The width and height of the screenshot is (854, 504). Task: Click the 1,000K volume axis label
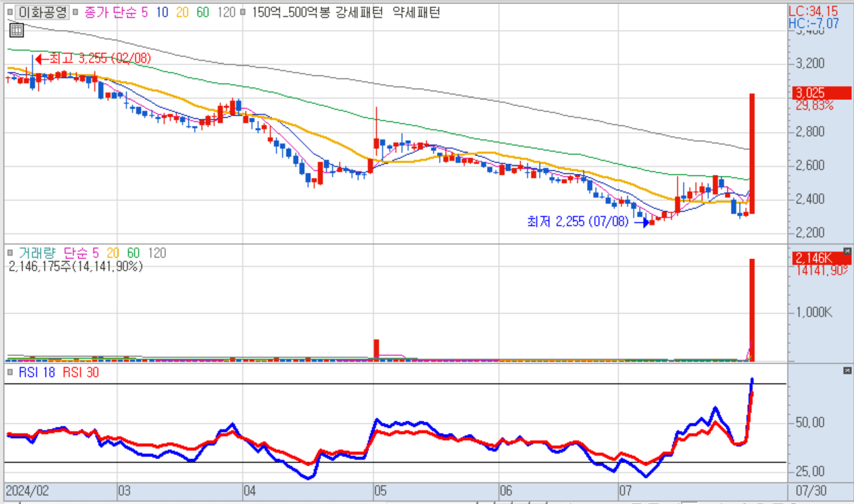point(814,312)
